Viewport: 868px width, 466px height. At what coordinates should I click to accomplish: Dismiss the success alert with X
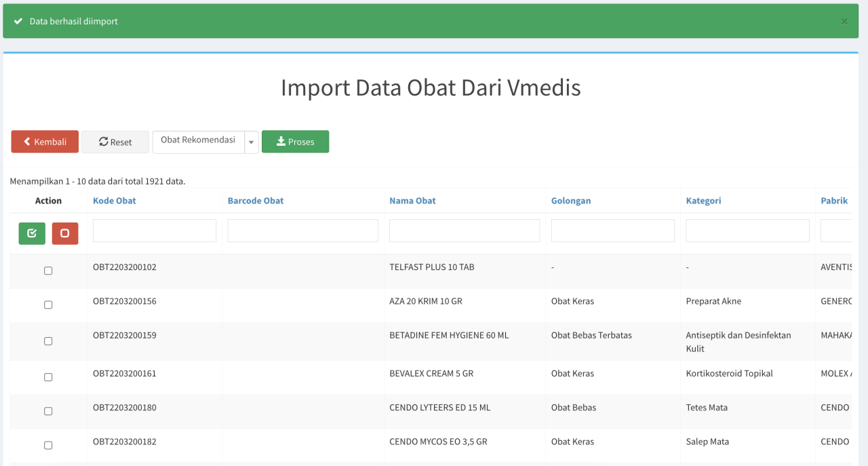click(x=844, y=22)
